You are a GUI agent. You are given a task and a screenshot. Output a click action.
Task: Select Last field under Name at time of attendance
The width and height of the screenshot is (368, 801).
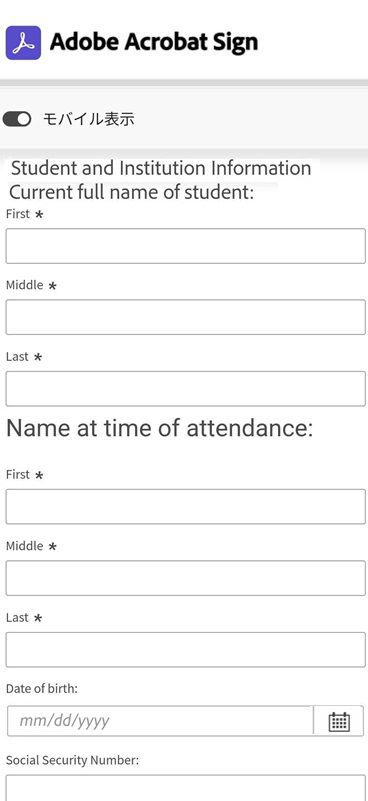coord(186,649)
